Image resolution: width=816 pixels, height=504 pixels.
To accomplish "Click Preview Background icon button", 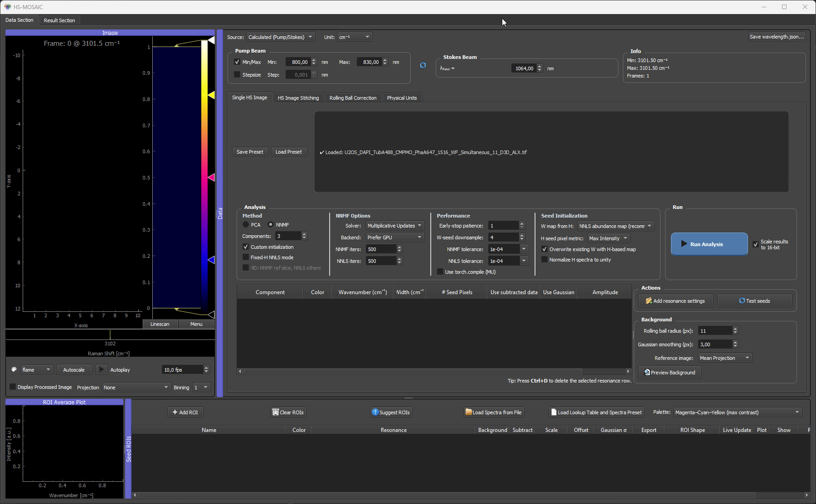I will pos(670,372).
